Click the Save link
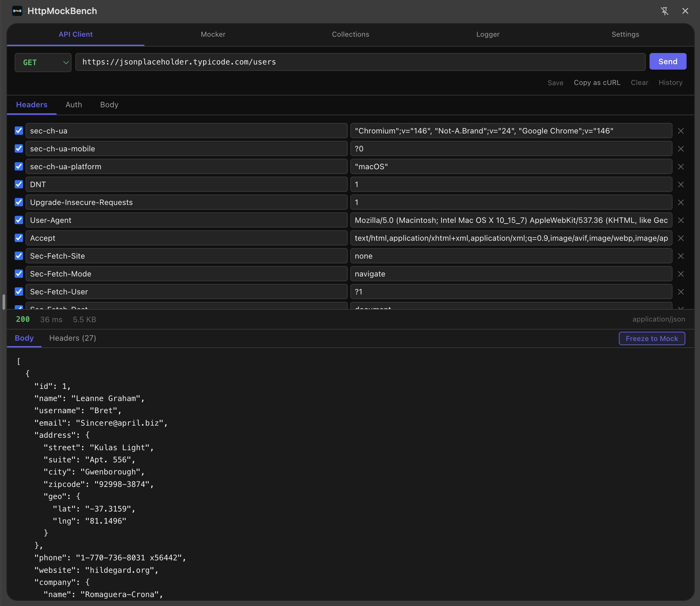700x606 pixels. tap(556, 83)
